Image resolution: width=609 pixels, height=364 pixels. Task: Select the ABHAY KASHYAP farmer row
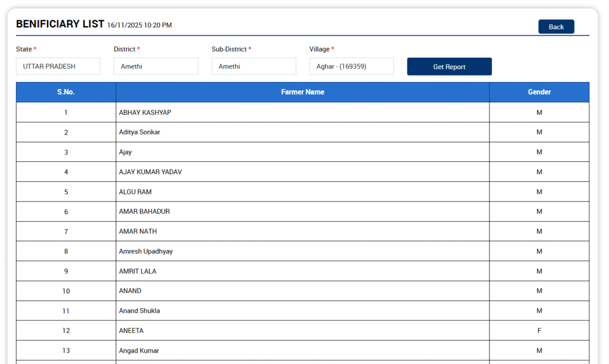[x=145, y=112]
